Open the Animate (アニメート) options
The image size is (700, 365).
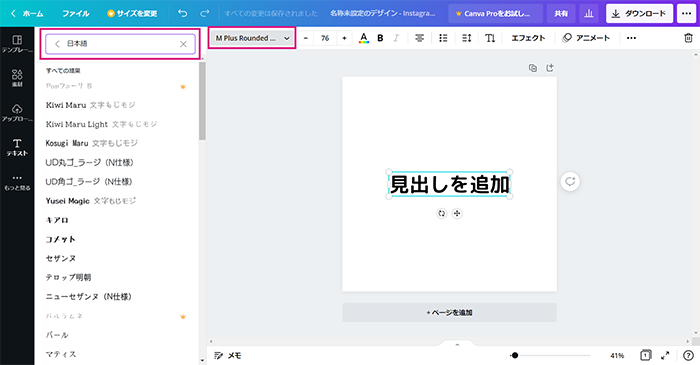coord(586,38)
